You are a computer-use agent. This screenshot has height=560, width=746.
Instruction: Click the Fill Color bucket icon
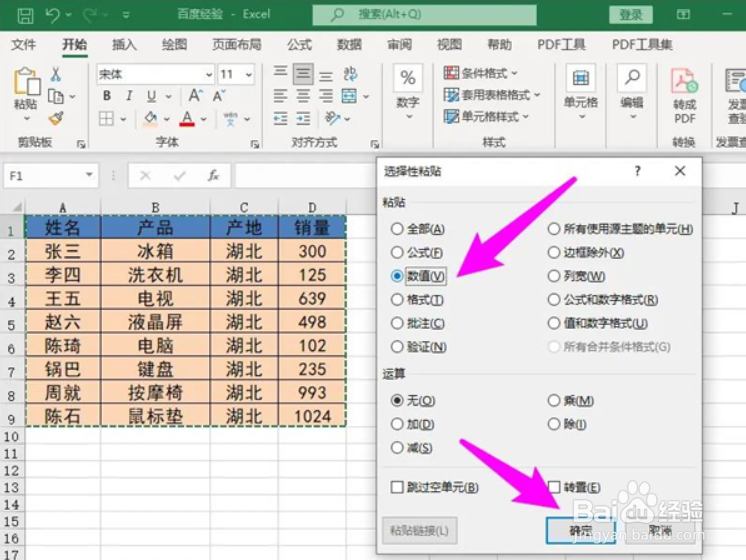tap(151, 118)
